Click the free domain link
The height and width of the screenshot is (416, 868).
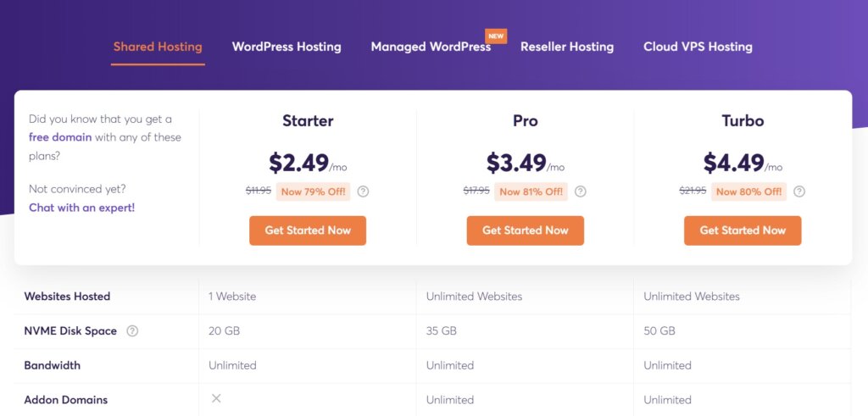point(59,137)
